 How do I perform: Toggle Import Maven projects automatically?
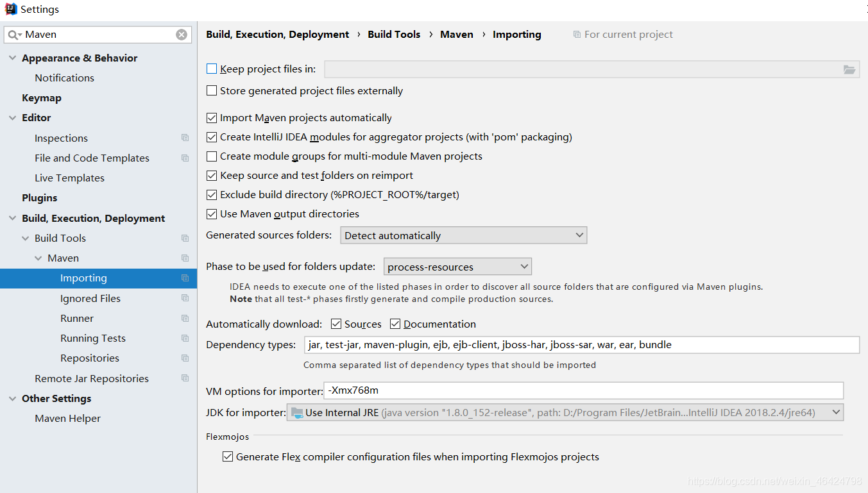tap(212, 117)
